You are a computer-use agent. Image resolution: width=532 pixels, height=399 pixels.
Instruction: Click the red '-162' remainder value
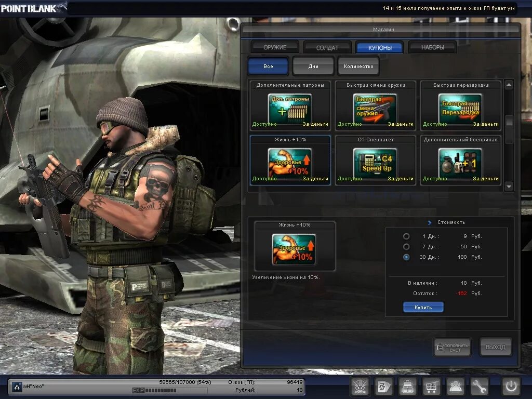[461, 293]
